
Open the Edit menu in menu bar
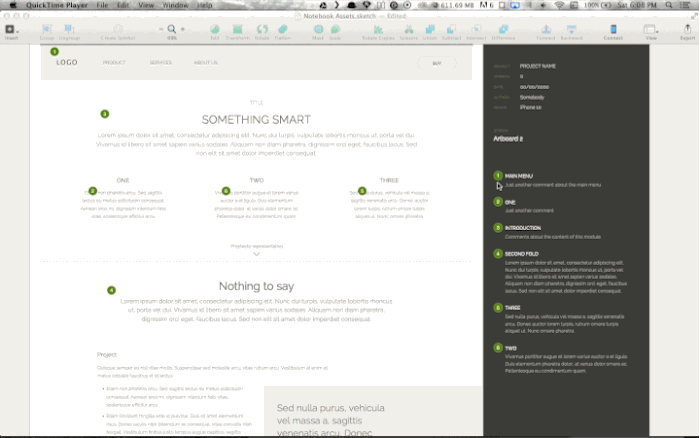tap(123, 5)
